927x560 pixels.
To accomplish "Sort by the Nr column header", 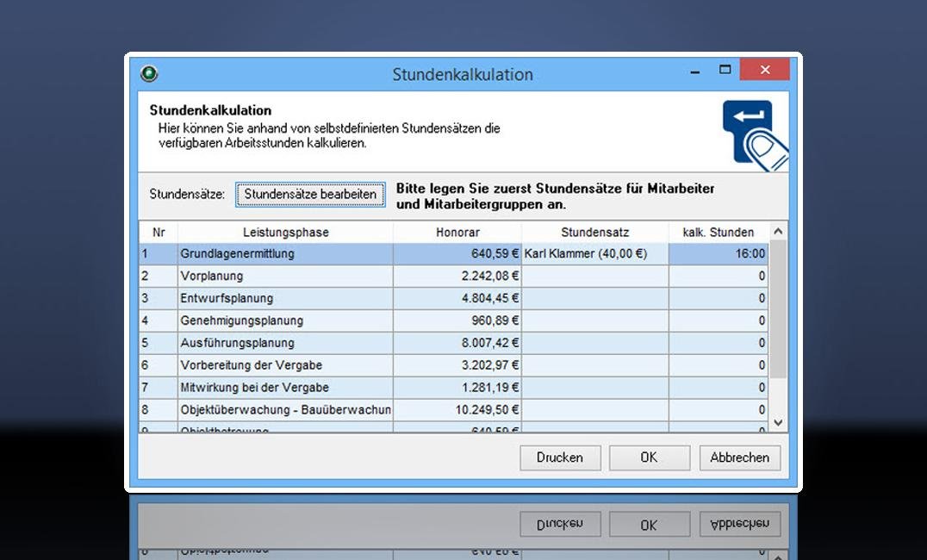I will 159,233.
